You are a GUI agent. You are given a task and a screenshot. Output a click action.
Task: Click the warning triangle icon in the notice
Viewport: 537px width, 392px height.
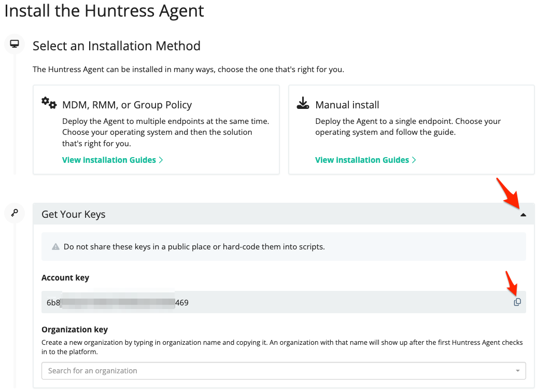(55, 247)
